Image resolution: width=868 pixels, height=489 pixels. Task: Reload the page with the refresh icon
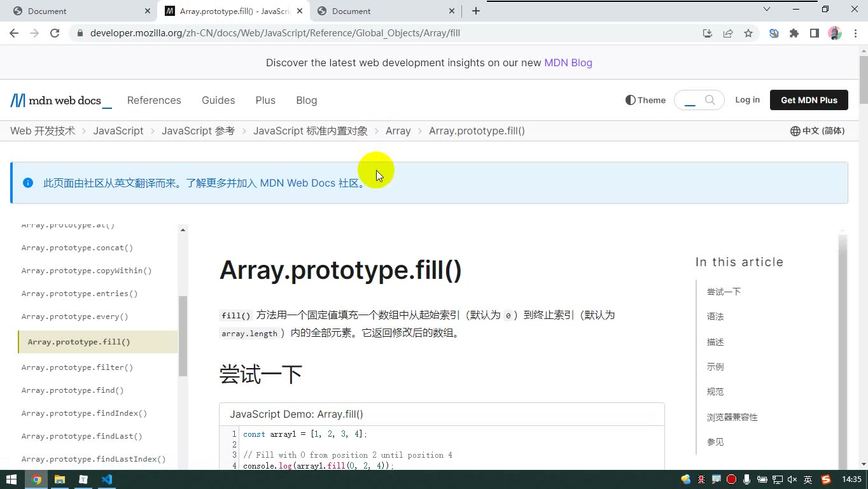55,33
